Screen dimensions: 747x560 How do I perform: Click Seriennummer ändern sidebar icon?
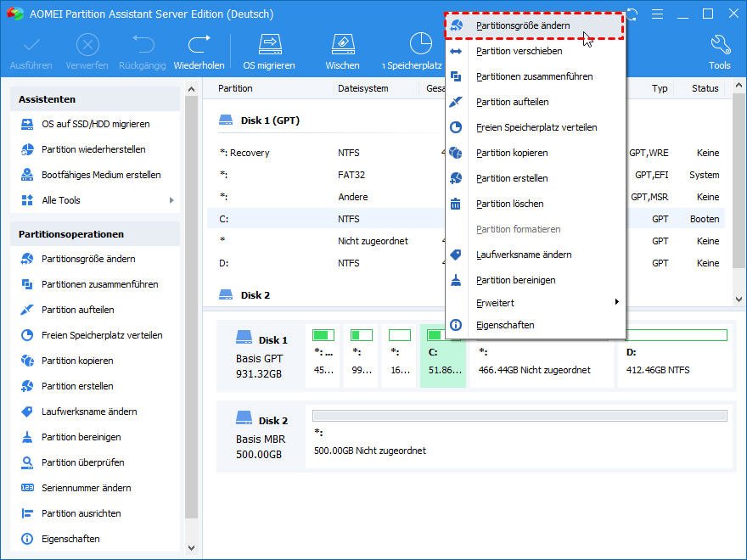coord(27,488)
